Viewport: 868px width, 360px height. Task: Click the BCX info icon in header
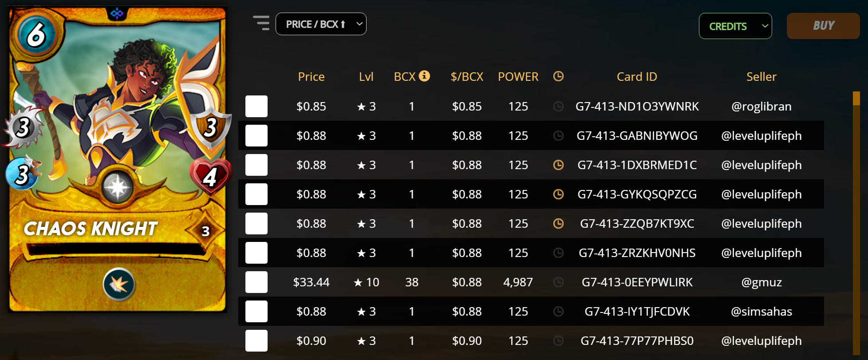click(424, 76)
